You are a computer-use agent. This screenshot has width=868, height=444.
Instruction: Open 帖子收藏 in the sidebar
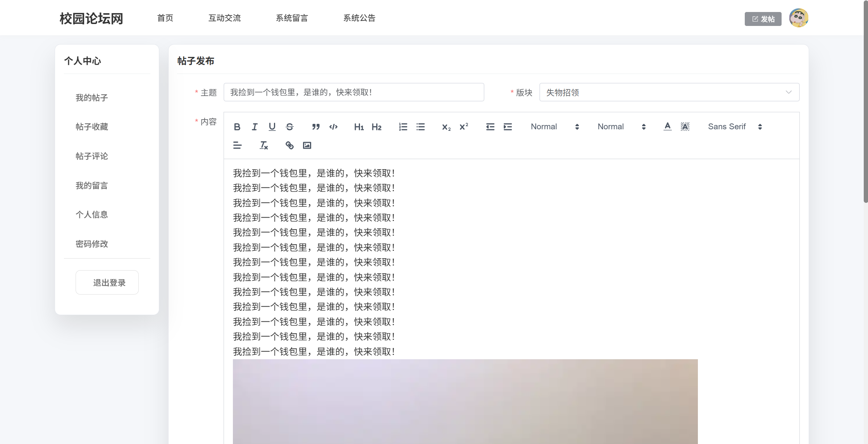92,127
